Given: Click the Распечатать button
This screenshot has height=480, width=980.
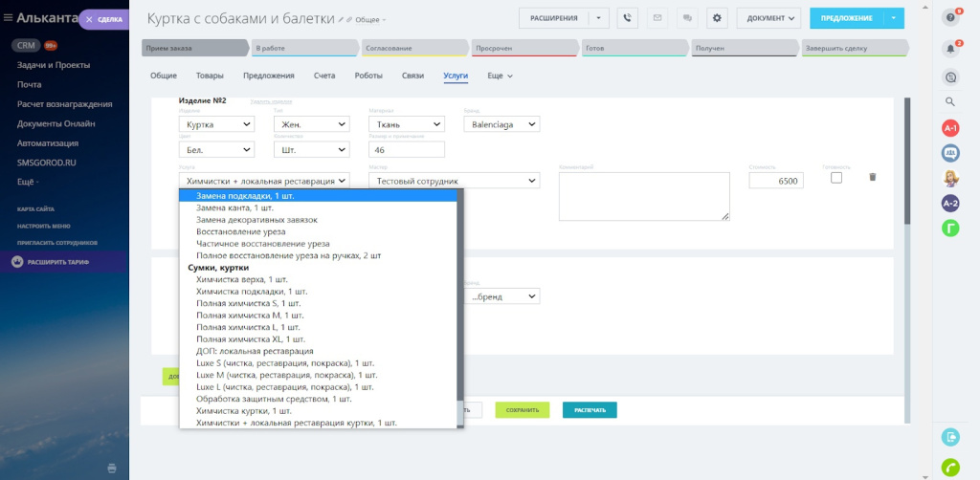Looking at the screenshot, I should pyautogui.click(x=590, y=410).
